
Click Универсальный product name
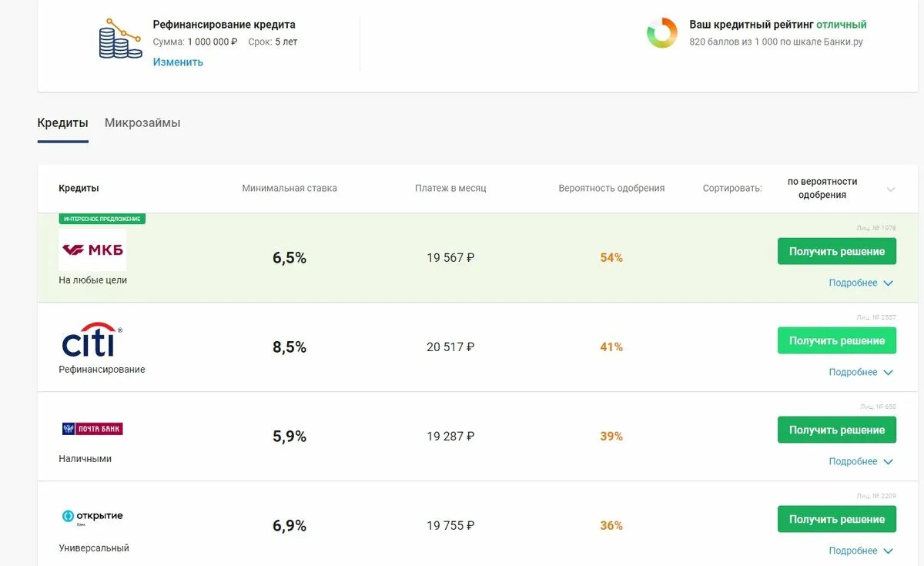(x=94, y=548)
